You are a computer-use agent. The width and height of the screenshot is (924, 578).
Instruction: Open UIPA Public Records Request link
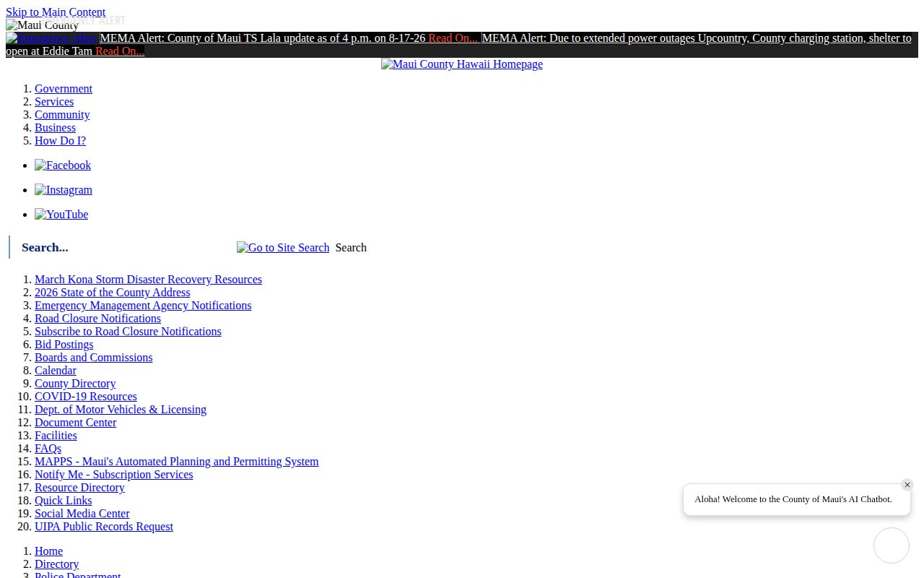[x=104, y=527]
